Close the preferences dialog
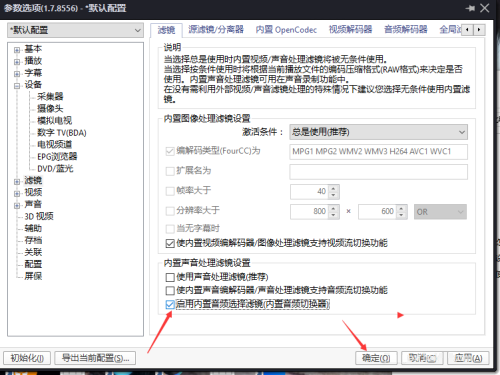The image size is (500, 375). tap(484, 8)
